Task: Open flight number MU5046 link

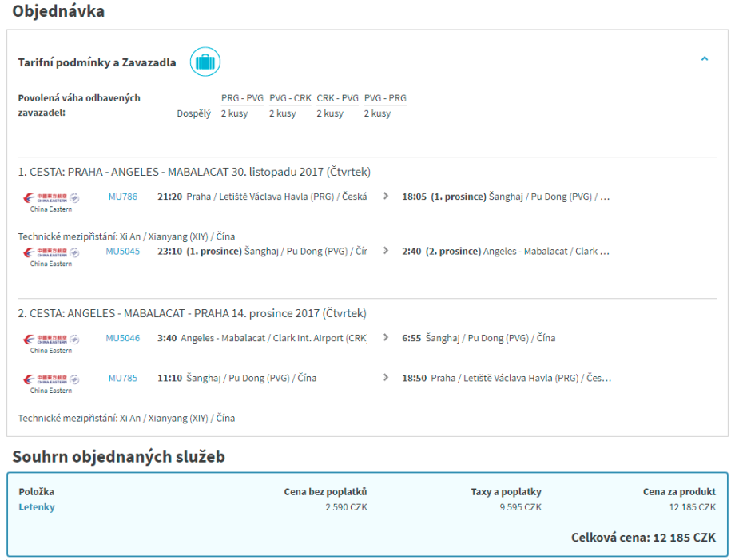Action: coord(123,338)
